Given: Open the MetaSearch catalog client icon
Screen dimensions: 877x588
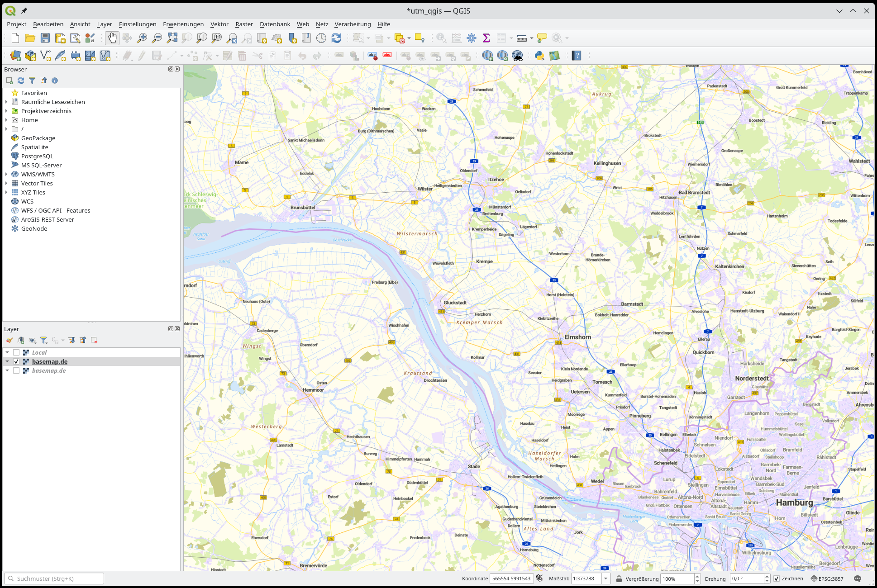Looking at the screenshot, I should pyautogui.click(x=517, y=56).
